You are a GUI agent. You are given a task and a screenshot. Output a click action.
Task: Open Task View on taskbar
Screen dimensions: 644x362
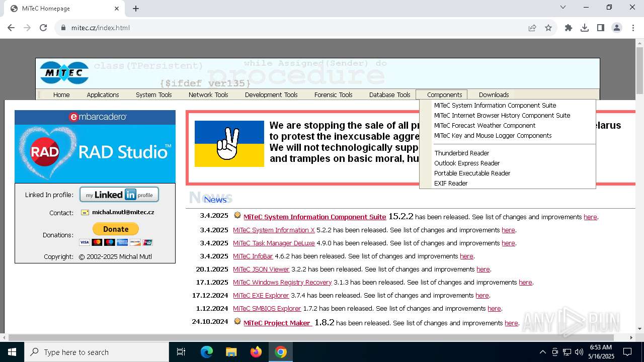[x=181, y=352]
